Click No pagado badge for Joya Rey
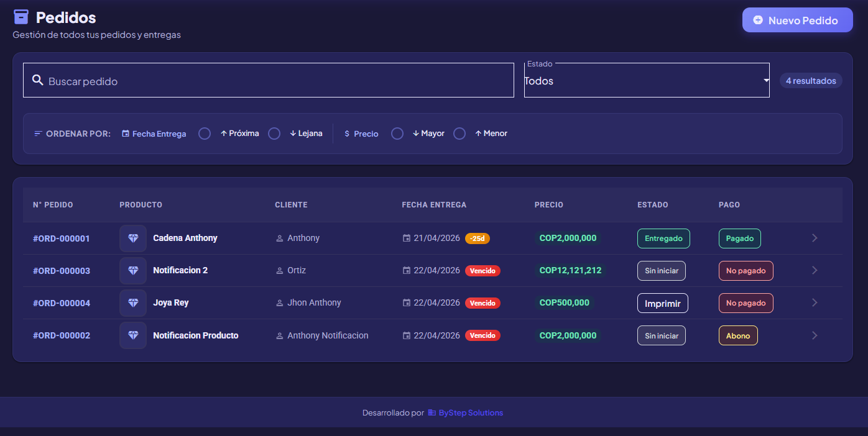This screenshot has height=436, width=868. coord(746,303)
